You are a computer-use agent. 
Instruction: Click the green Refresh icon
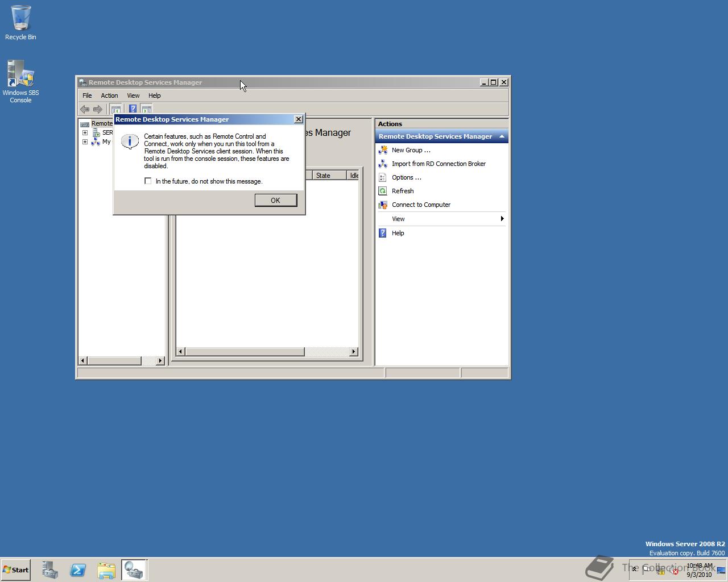383,191
